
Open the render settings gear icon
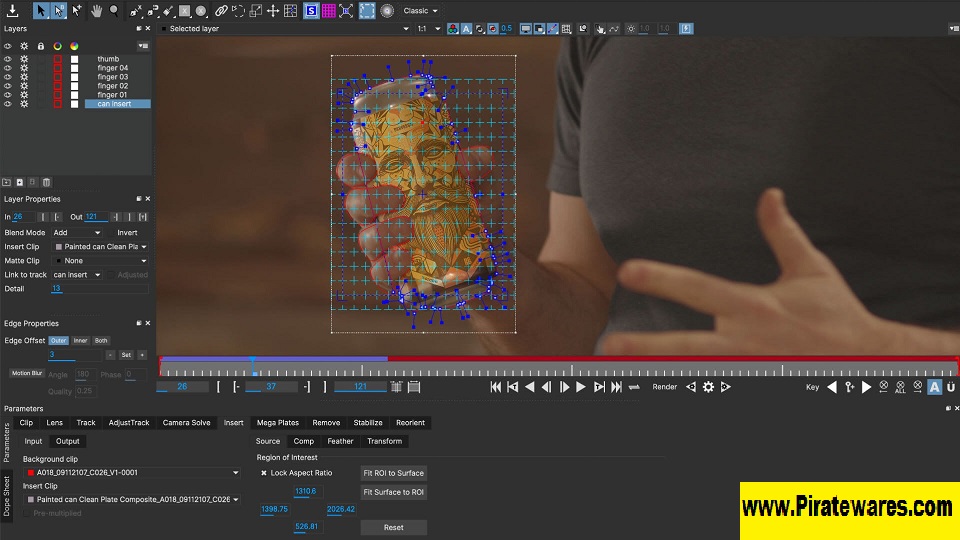click(x=708, y=387)
